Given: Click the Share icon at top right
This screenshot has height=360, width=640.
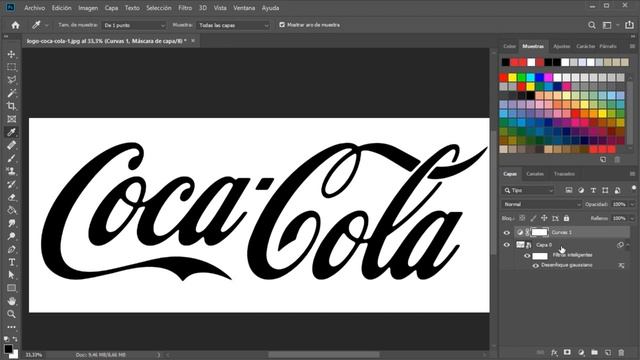Looking at the screenshot, I should point(629,25).
